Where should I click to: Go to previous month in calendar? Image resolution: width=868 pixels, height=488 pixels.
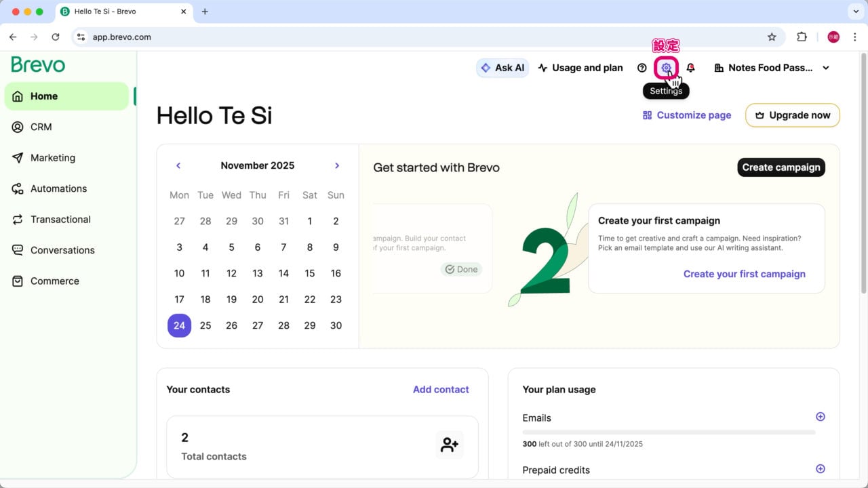click(178, 165)
